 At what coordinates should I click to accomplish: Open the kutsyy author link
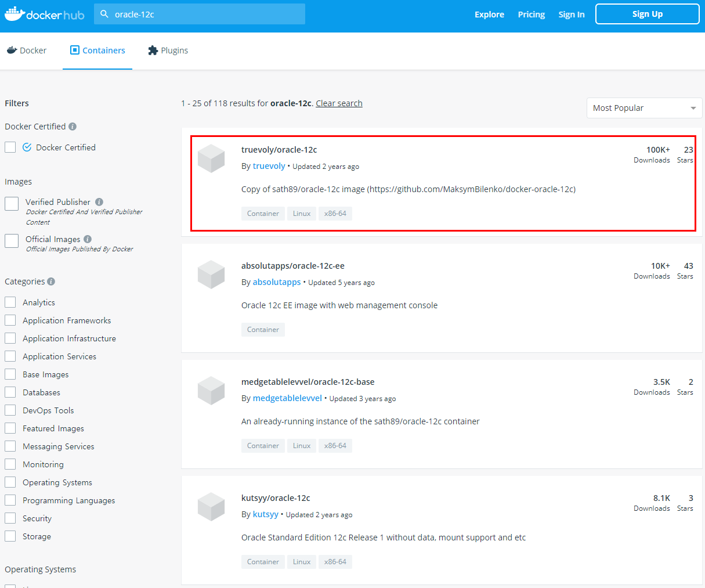tap(266, 514)
